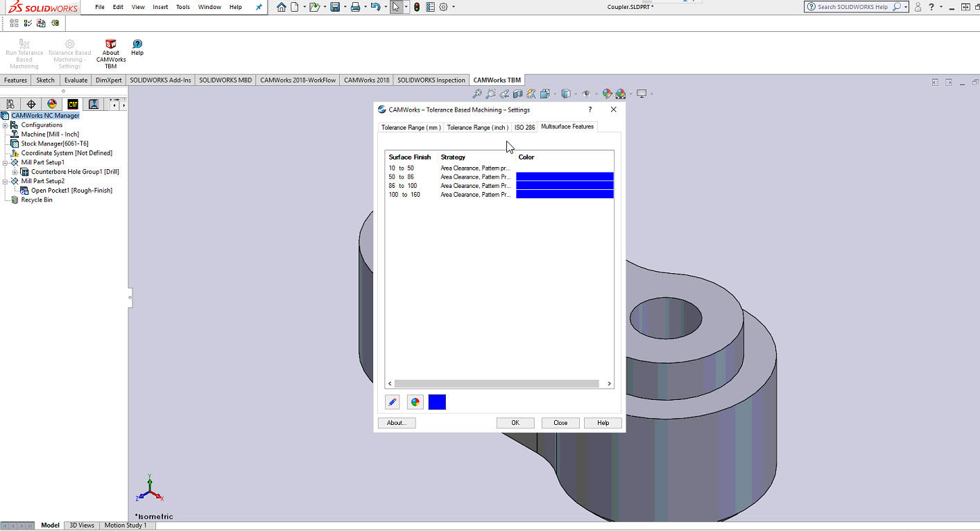Activate the Select cursor tool

396,7
